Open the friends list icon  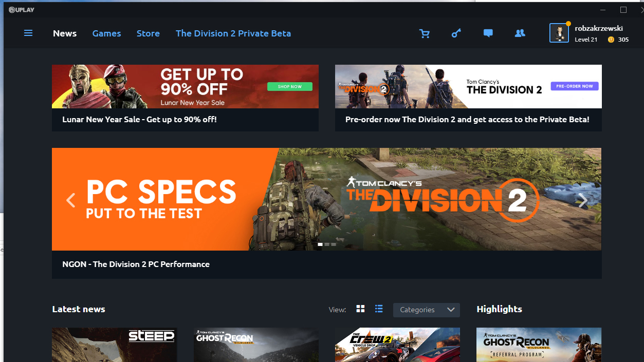pyautogui.click(x=520, y=33)
